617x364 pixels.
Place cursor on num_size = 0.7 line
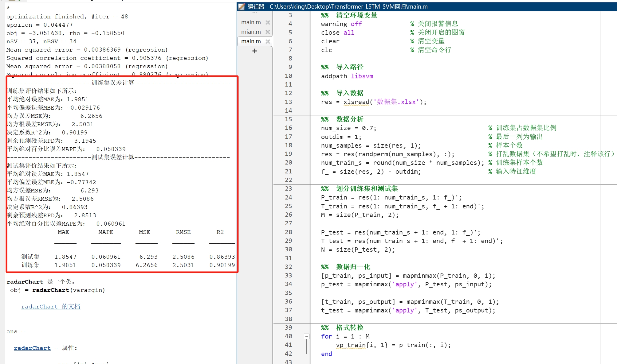[x=348, y=128]
